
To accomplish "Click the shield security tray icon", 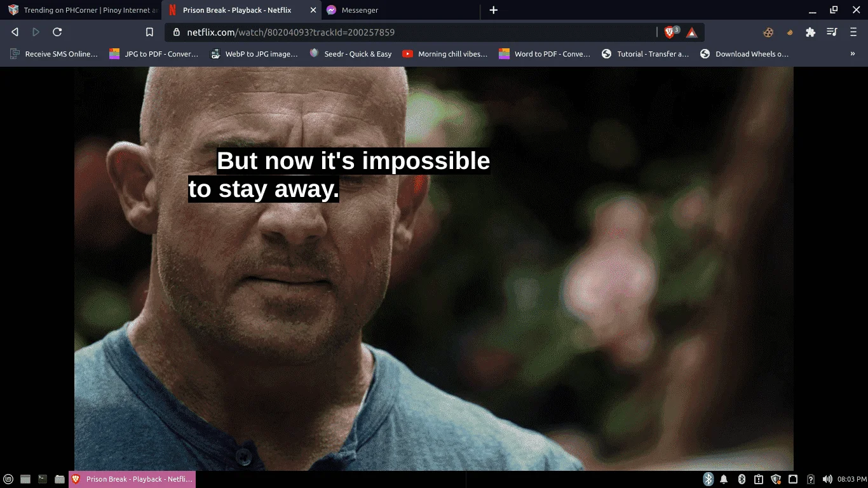I will click(775, 479).
